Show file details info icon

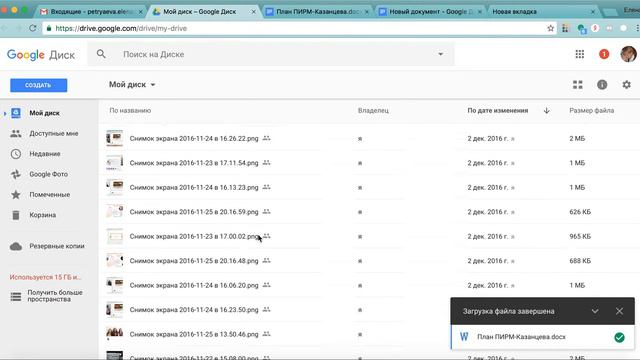[x=602, y=85]
